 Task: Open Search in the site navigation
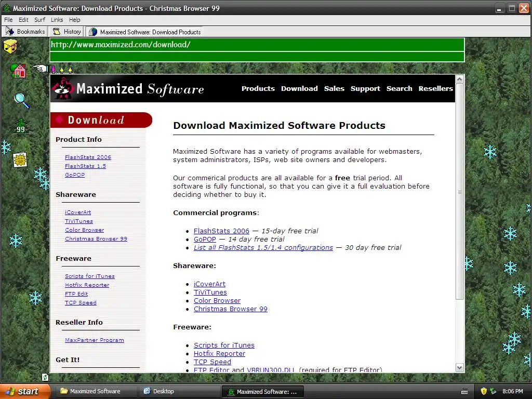point(400,88)
